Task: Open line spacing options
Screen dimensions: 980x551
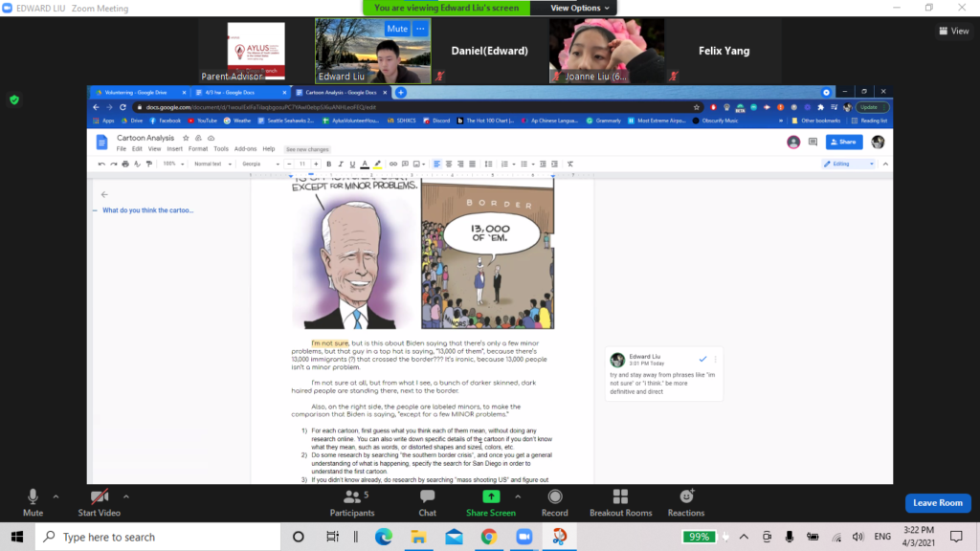Action: pyautogui.click(x=489, y=164)
